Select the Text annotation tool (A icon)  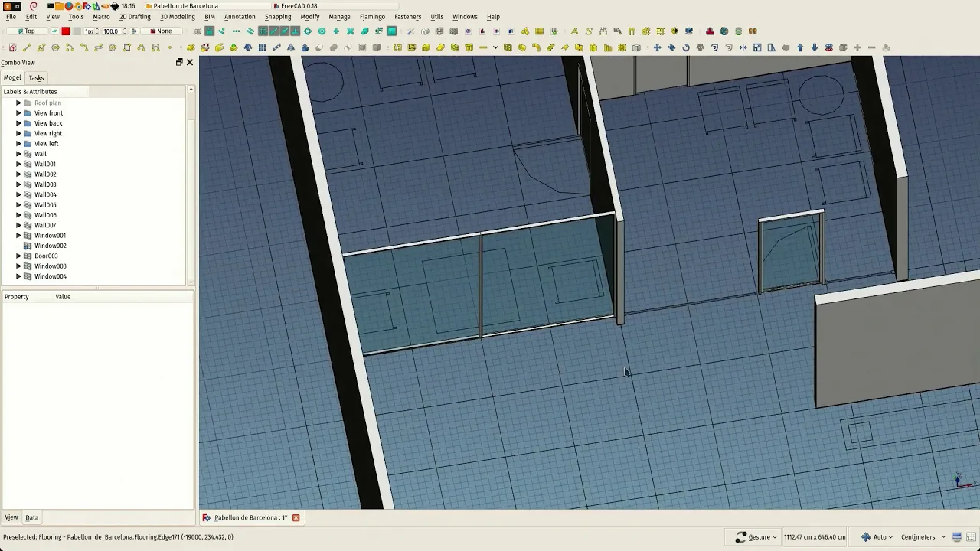click(x=574, y=31)
